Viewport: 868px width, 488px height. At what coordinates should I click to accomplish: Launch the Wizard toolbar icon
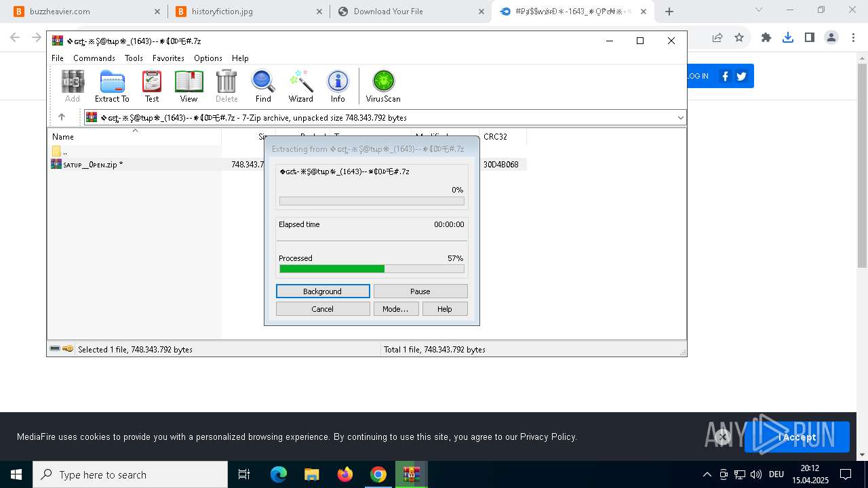click(300, 86)
